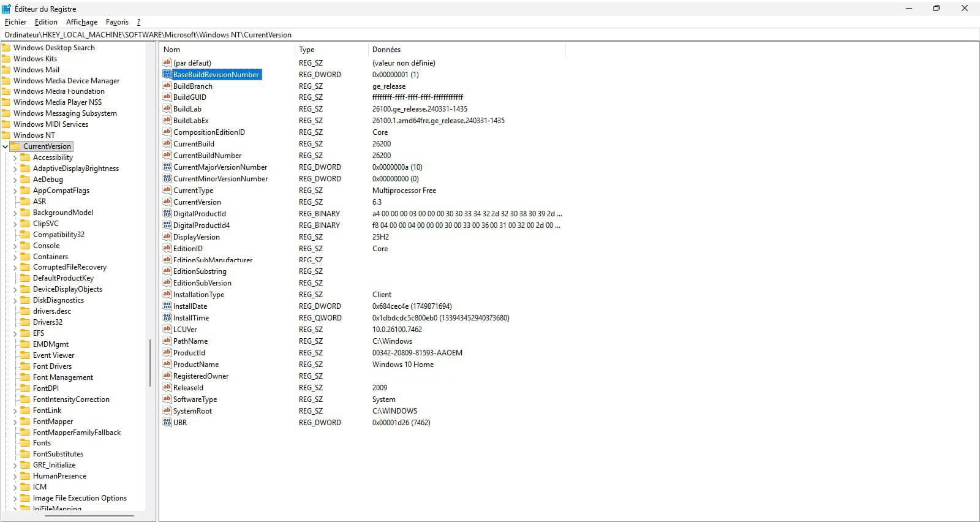This screenshot has width=980, height=522.
Task: Click the Fonts folder icon
Action: 25,442
